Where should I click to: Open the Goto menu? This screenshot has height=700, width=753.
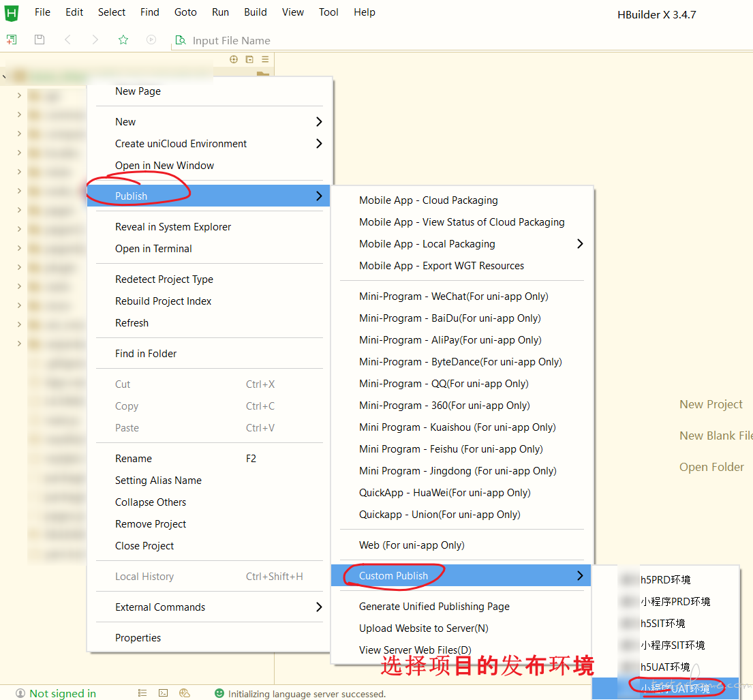pyautogui.click(x=186, y=12)
